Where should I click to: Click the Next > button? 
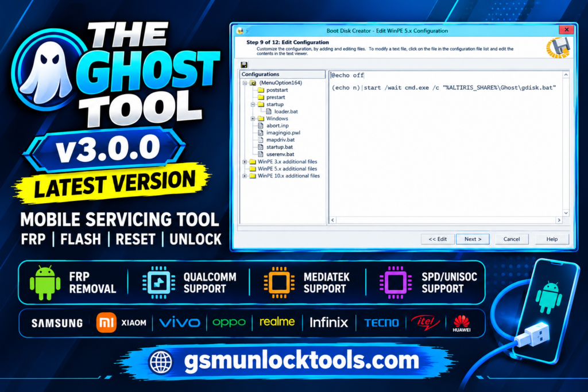[473, 239]
